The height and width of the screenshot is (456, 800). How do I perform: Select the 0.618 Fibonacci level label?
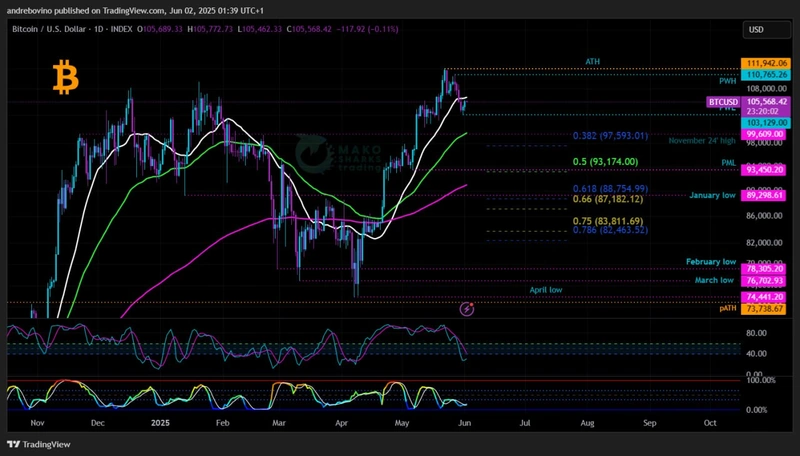tap(610, 189)
